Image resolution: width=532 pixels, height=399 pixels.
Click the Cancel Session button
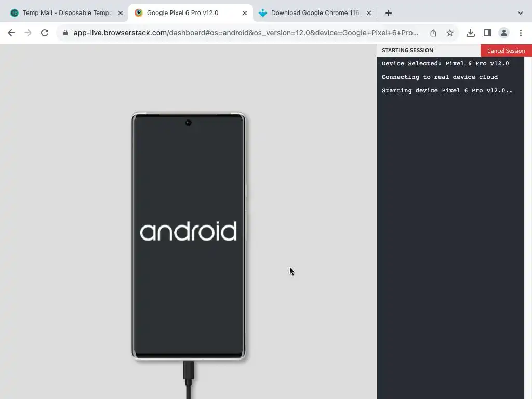tap(506, 50)
